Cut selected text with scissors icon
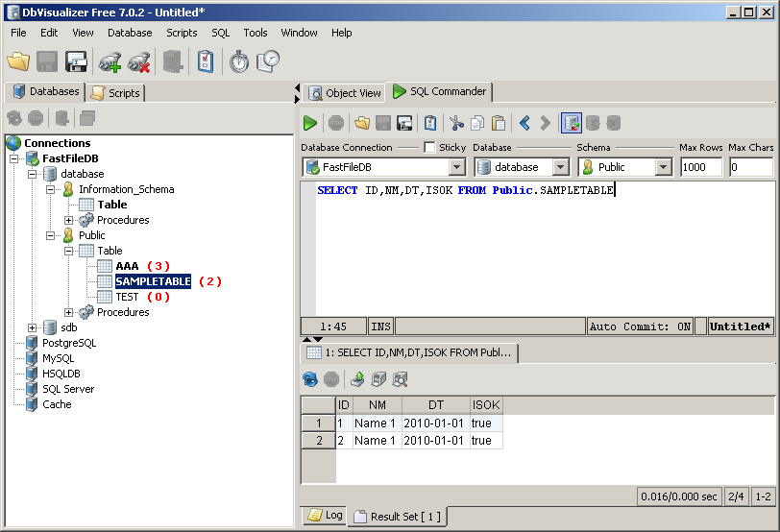This screenshot has height=532, width=780. (x=456, y=123)
